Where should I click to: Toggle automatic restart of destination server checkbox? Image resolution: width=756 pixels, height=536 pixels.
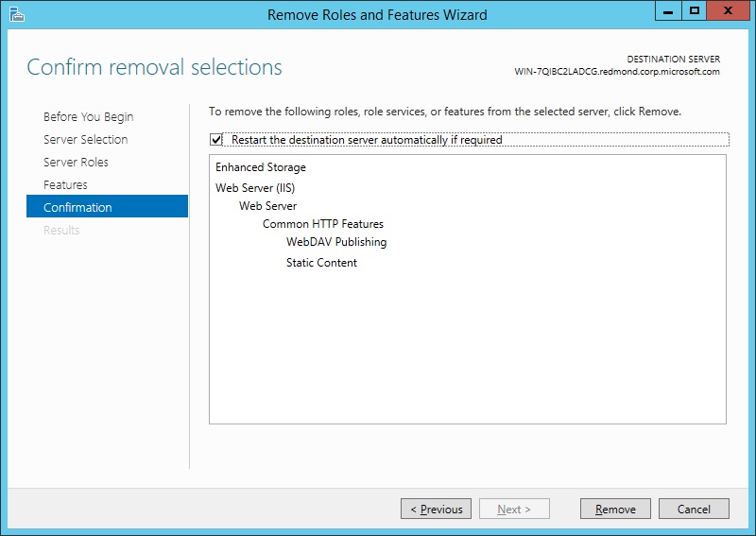[x=215, y=140]
